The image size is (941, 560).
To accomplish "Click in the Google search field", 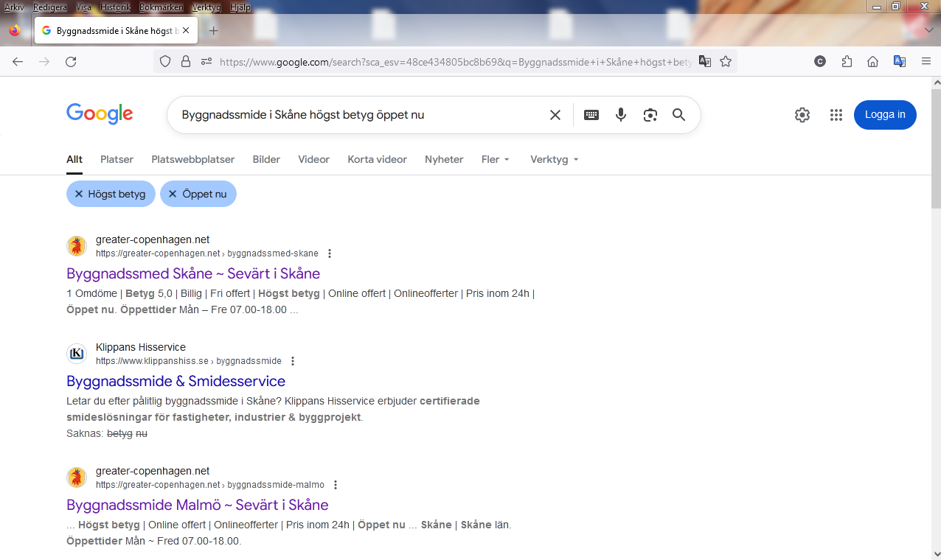I will (x=354, y=115).
